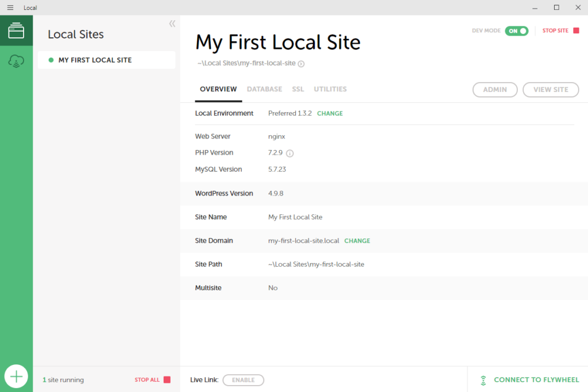This screenshot has height=392, width=588.
Task: Click the red Stop All square icon
Action: 167,379
